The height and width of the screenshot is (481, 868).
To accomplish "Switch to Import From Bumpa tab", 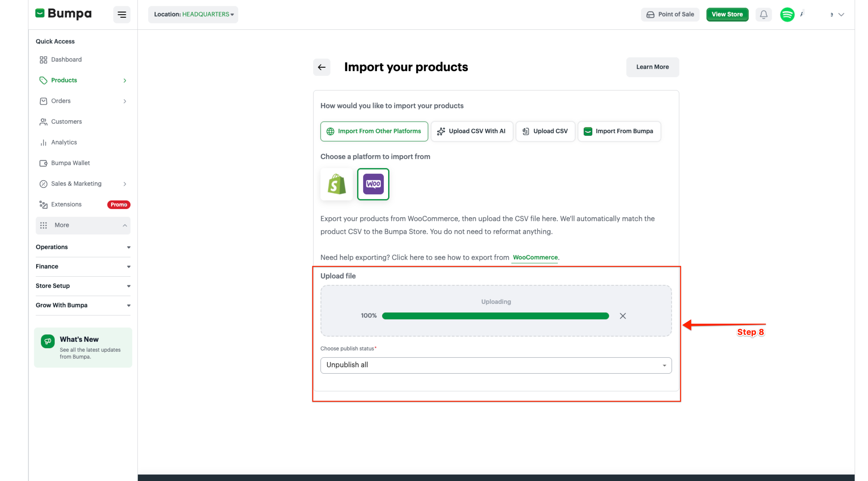I will click(619, 131).
